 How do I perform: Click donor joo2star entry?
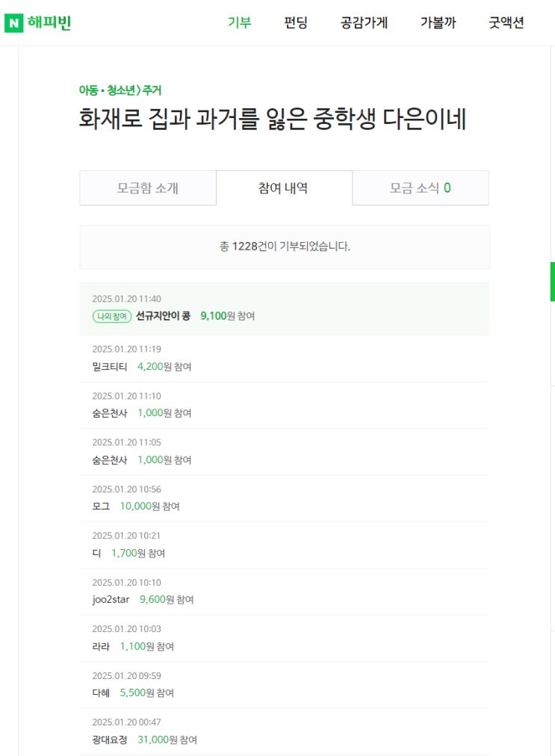[109, 600]
